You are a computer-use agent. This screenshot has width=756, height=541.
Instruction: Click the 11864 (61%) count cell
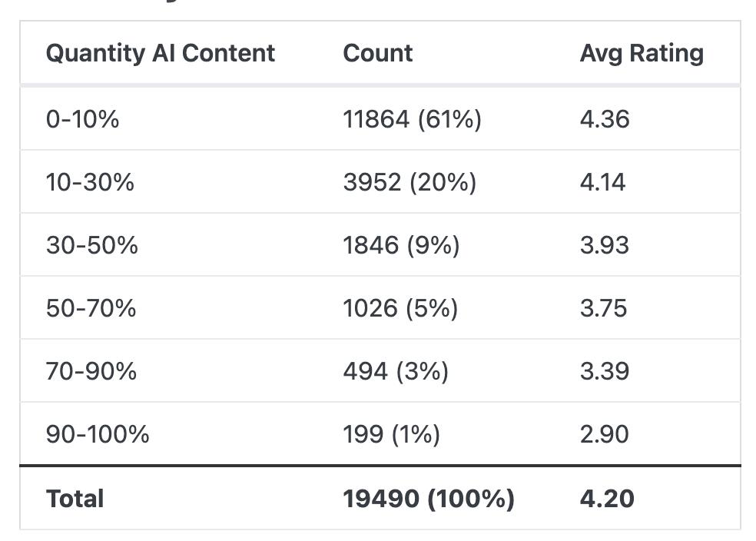[412, 119]
